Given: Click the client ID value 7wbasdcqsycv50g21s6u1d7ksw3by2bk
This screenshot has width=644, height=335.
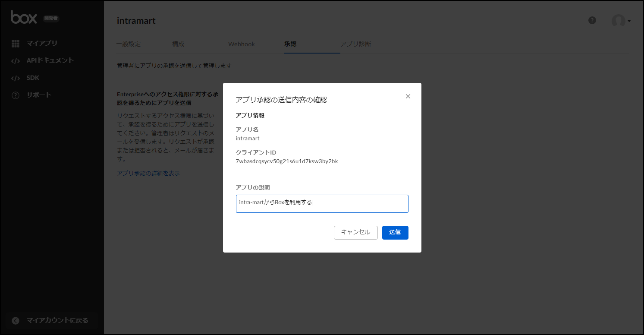Looking at the screenshot, I should [287, 161].
